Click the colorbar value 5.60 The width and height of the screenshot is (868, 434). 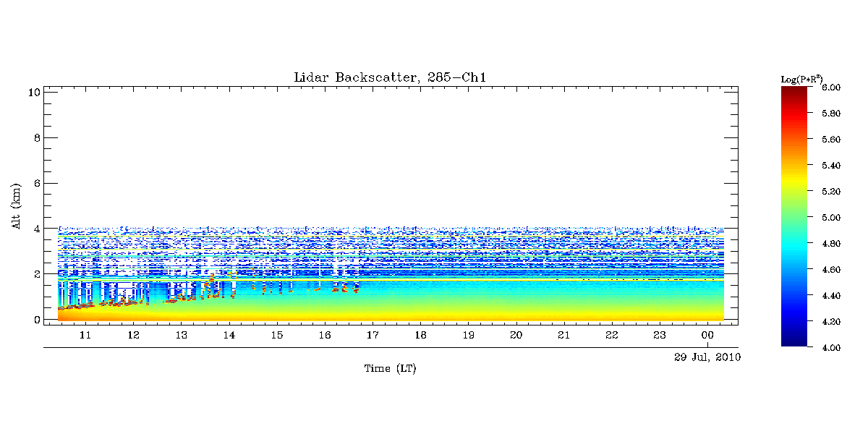coord(830,139)
